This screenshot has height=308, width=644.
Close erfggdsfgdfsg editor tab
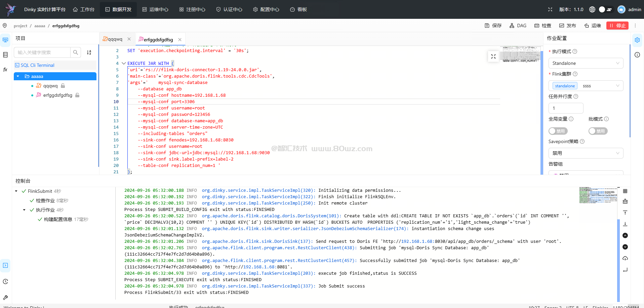tap(180, 40)
